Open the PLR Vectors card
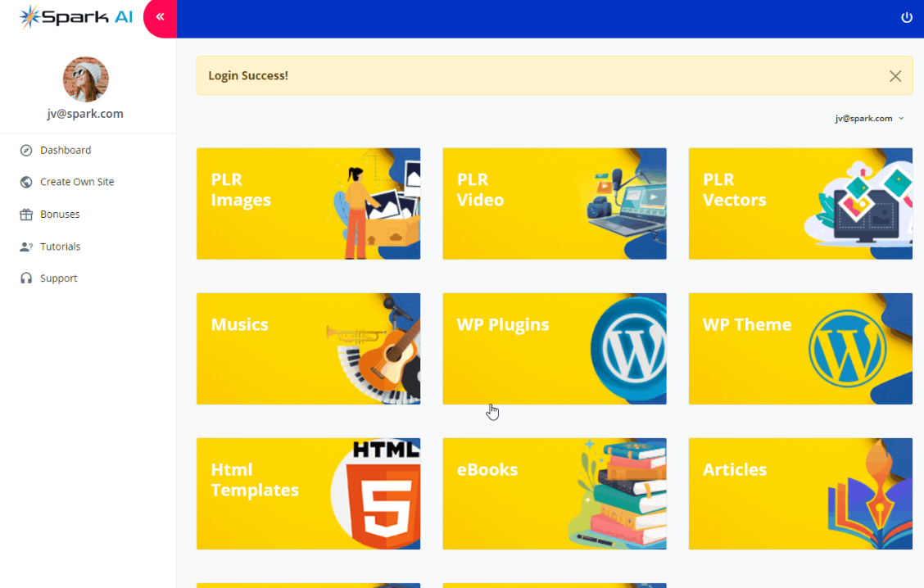This screenshot has width=924, height=588. click(800, 204)
